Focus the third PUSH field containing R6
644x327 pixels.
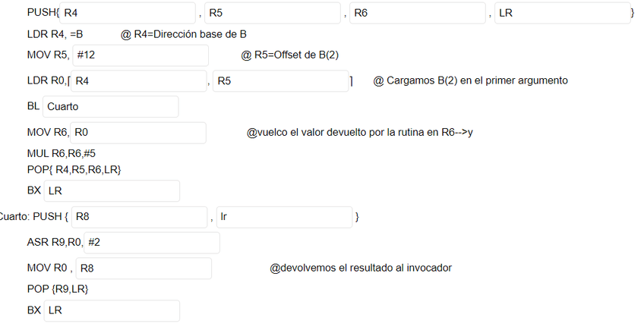[x=417, y=13]
